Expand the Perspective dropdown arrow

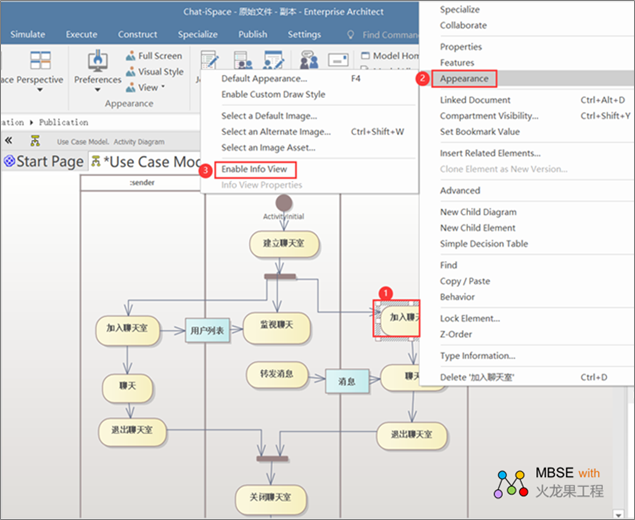click(40, 90)
